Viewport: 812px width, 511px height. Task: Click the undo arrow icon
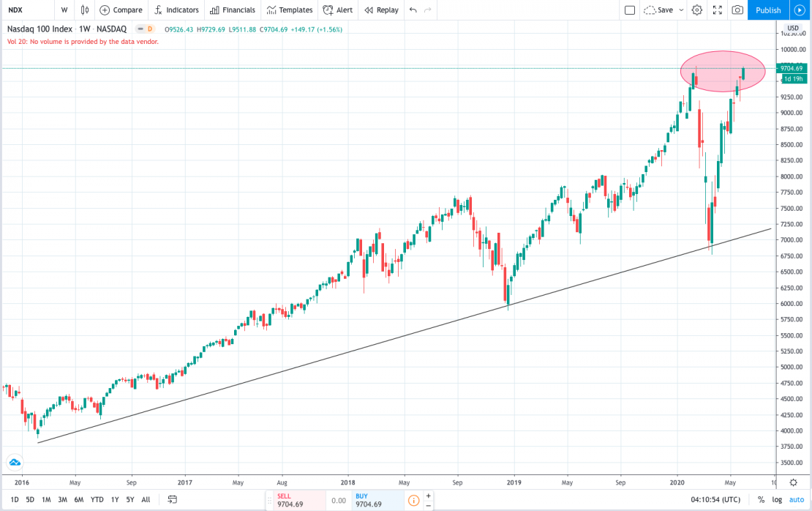(x=413, y=10)
